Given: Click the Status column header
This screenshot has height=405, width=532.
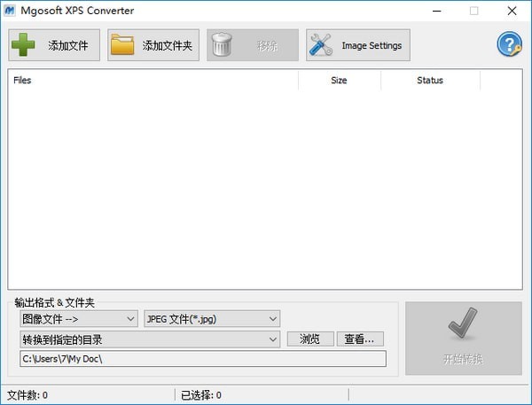Looking at the screenshot, I should coord(430,81).
